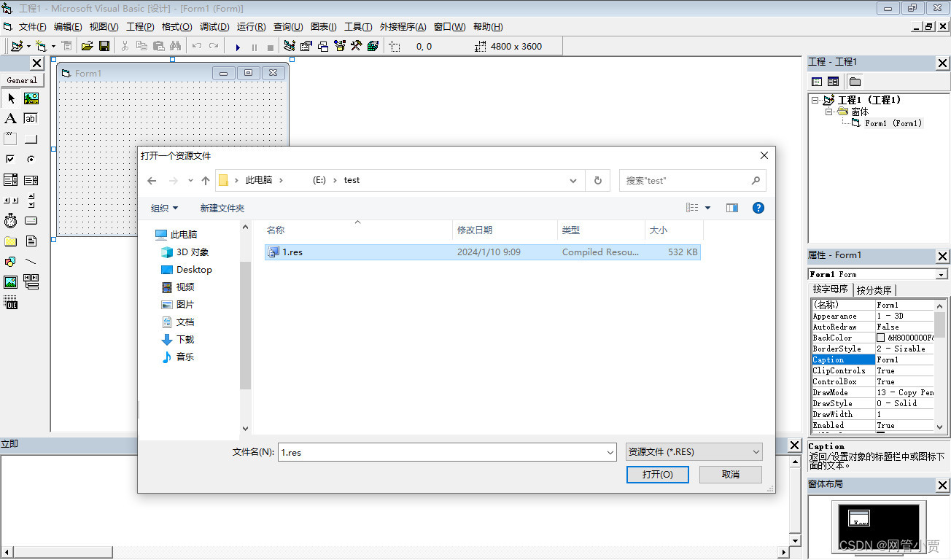Screen dimensions: 951x560
Task: Select the Label control tool
Action: [11, 119]
